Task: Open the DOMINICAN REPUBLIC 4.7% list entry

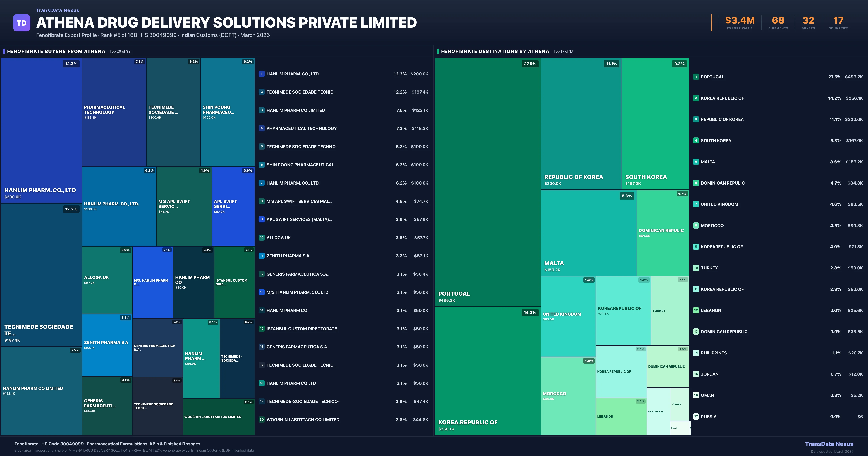Action: pyautogui.click(x=722, y=183)
